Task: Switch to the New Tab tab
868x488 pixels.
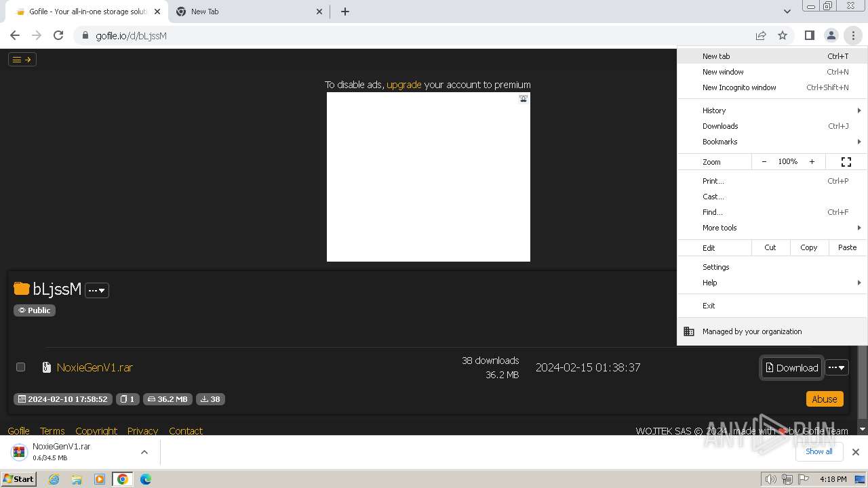Action: [x=248, y=12]
